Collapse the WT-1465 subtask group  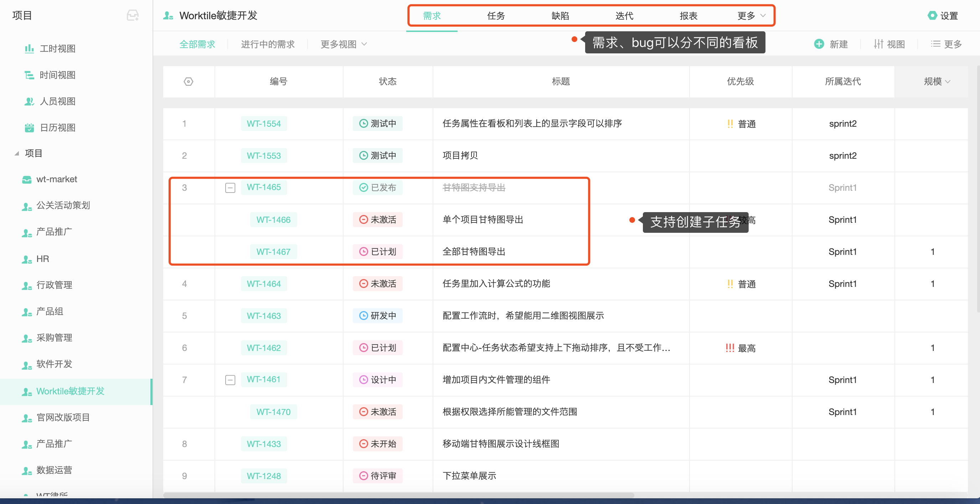(x=230, y=187)
